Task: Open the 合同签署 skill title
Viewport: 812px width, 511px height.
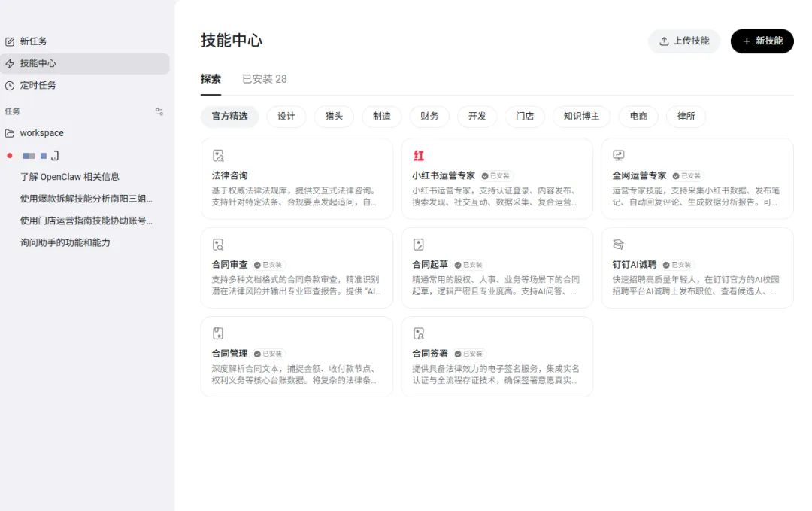Action: (430, 354)
